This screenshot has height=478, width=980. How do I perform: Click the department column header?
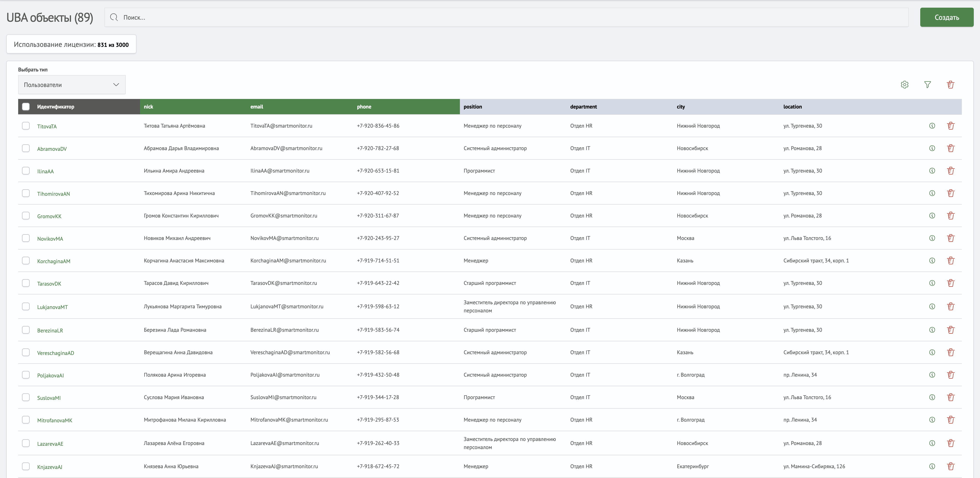coord(583,107)
